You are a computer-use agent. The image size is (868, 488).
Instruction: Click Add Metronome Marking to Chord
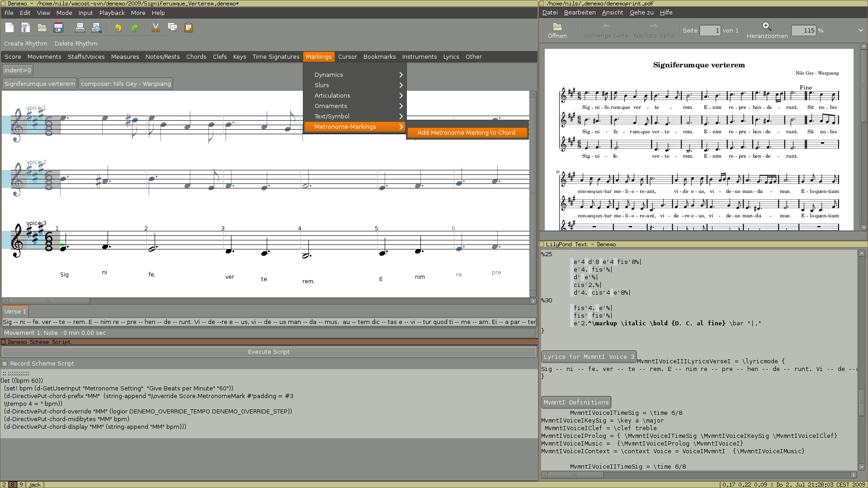point(466,132)
